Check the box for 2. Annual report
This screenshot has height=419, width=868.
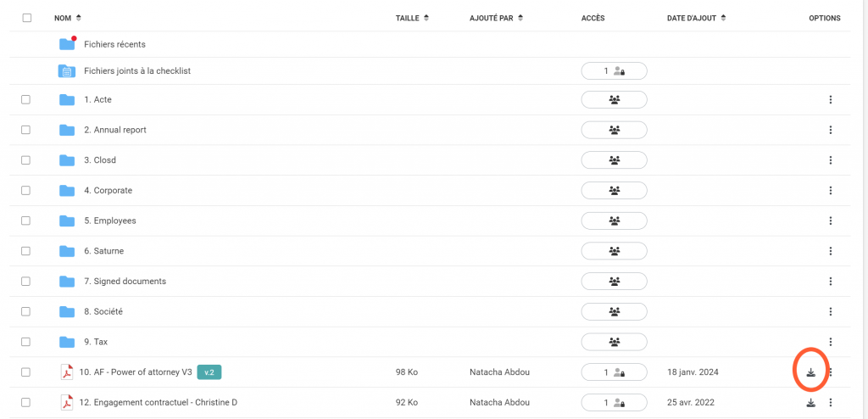pos(26,130)
